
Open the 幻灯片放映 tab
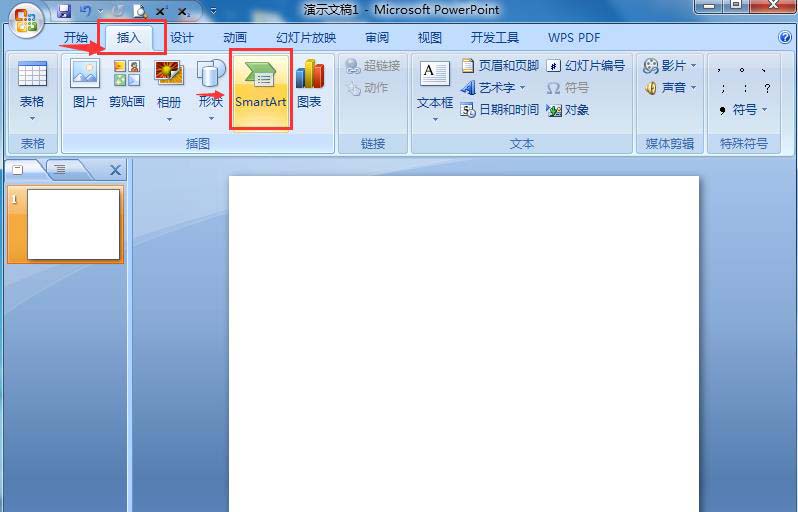[x=306, y=38]
